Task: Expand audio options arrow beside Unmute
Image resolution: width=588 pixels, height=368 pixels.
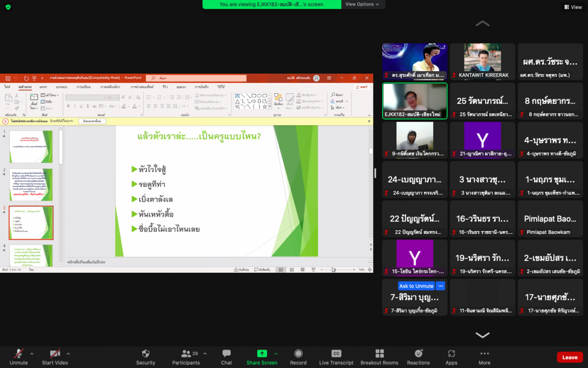Action: (x=32, y=353)
